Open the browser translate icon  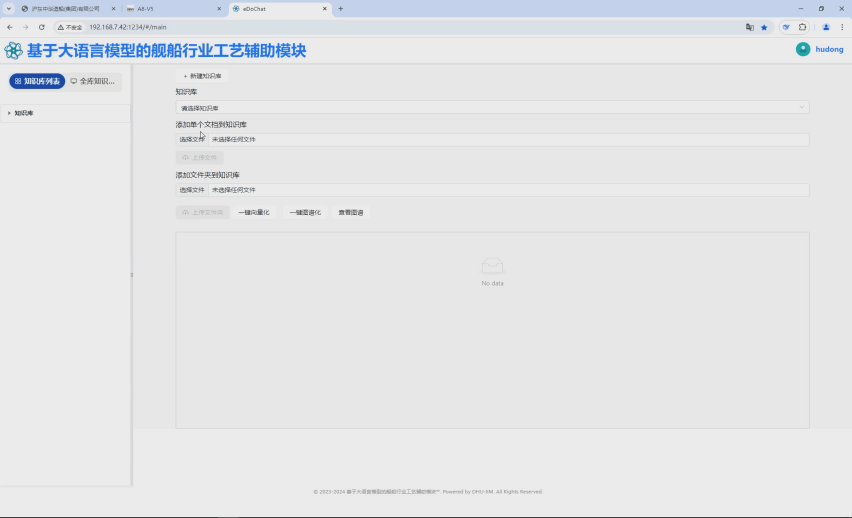750,27
